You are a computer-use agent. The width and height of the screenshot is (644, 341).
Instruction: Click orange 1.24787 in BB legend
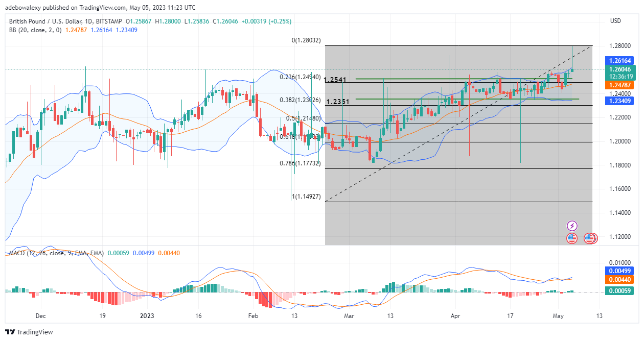coord(76,30)
